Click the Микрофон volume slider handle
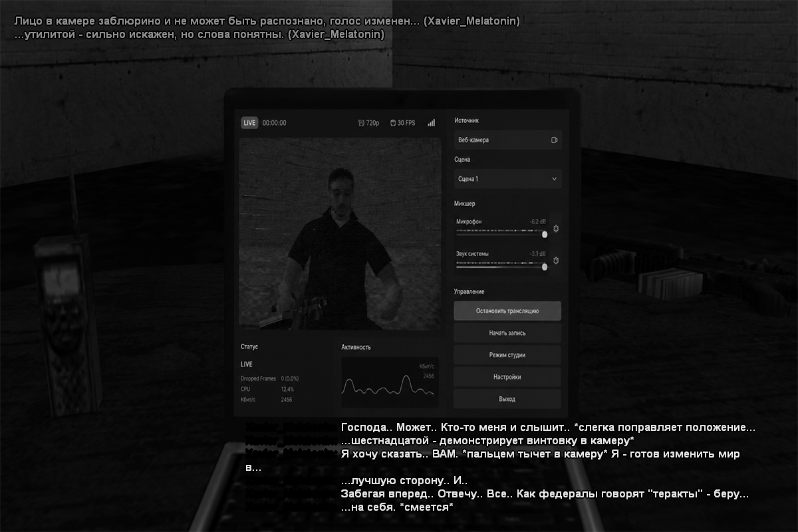 click(545, 234)
